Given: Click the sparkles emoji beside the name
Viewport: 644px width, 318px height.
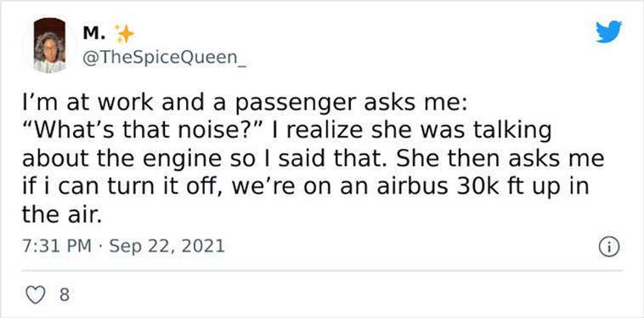Looking at the screenshot, I should coord(124,33).
